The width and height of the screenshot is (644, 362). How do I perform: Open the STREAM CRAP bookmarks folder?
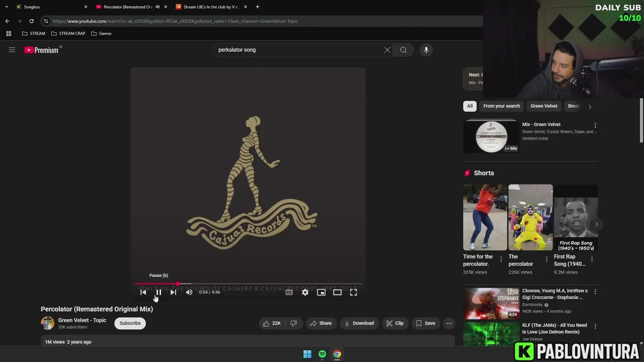pyautogui.click(x=68, y=34)
